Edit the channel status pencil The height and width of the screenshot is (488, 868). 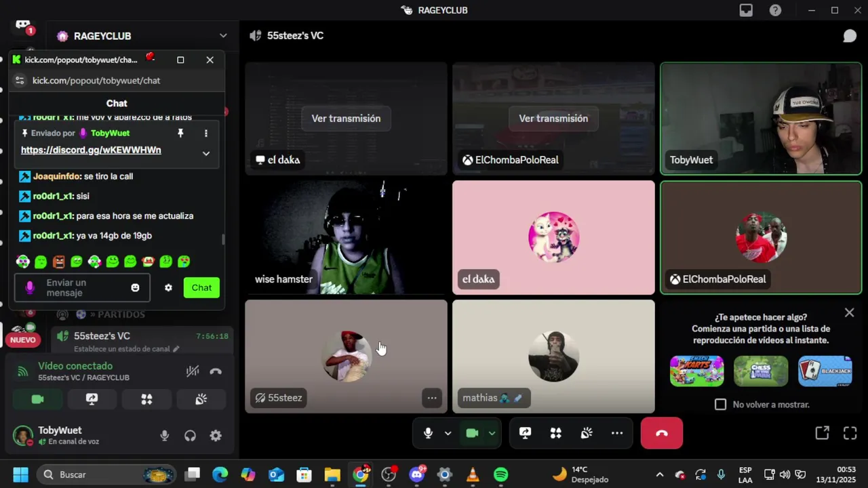[176, 349]
